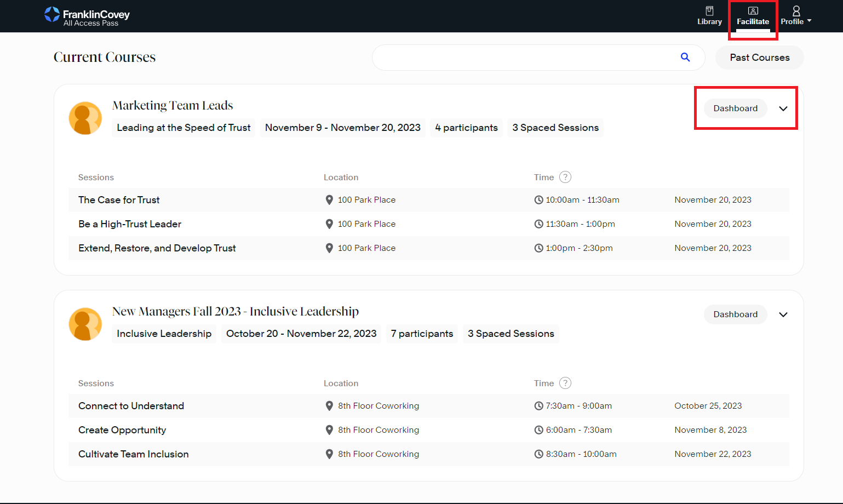Open the Time help question mark for Marketing Team Leads
The width and height of the screenshot is (843, 504).
[565, 177]
